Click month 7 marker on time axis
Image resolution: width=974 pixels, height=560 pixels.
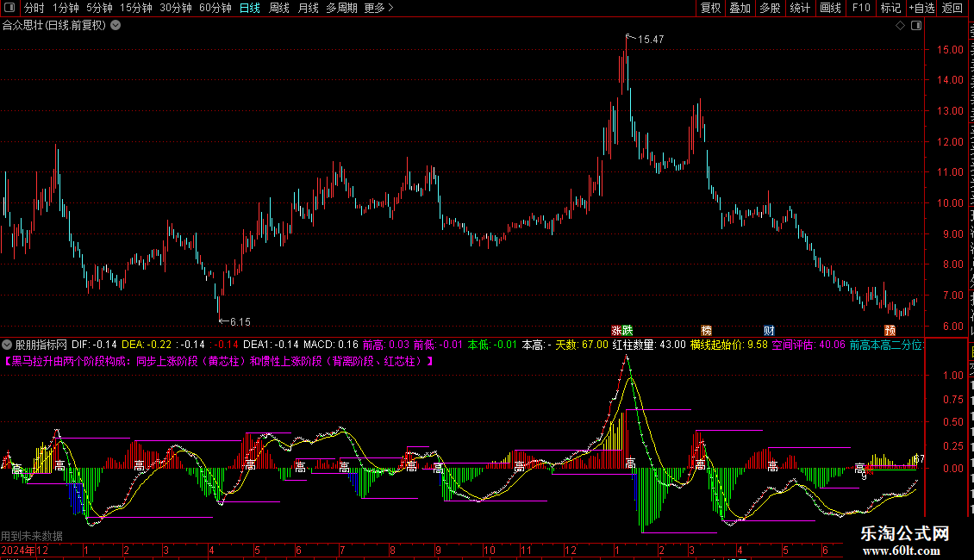click(x=342, y=550)
